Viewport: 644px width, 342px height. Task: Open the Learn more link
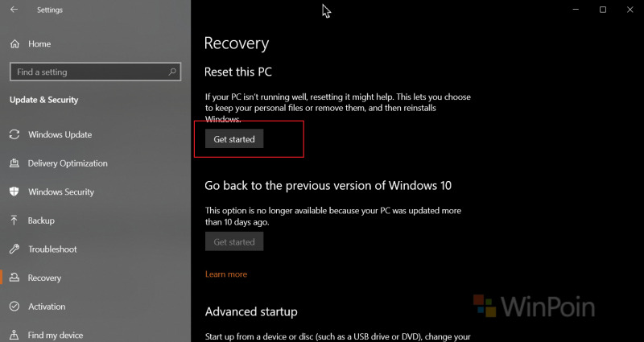pyautogui.click(x=226, y=274)
